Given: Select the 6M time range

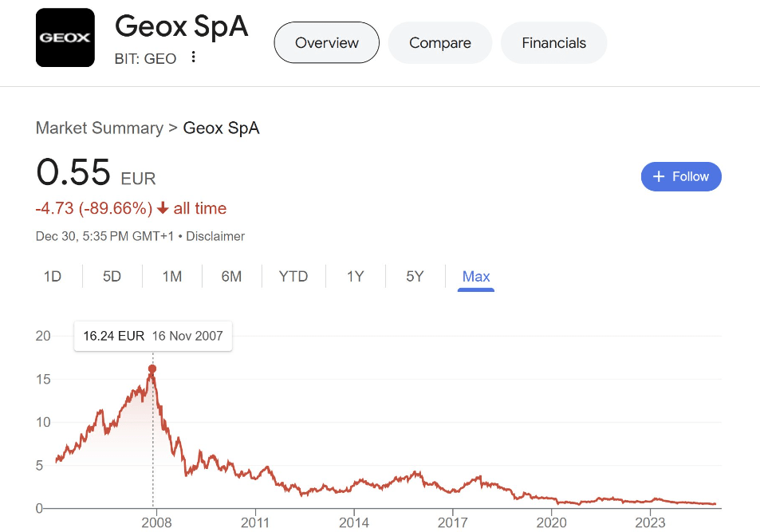Looking at the screenshot, I should pyautogui.click(x=231, y=277).
